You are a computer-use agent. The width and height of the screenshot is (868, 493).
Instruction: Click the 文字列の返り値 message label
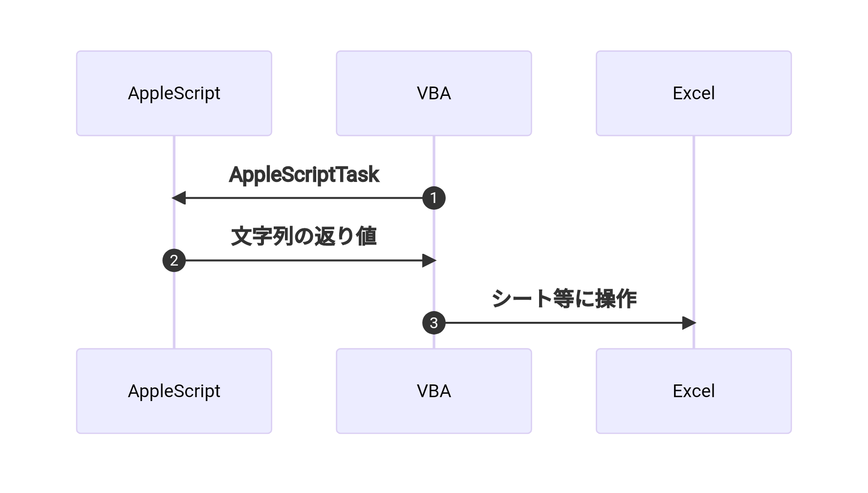coord(304,237)
